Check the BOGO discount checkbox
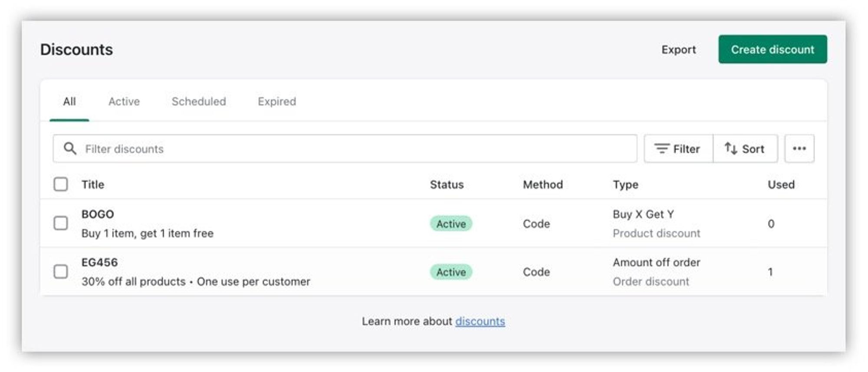Viewport: 868px width, 372px height. pyautogui.click(x=61, y=223)
